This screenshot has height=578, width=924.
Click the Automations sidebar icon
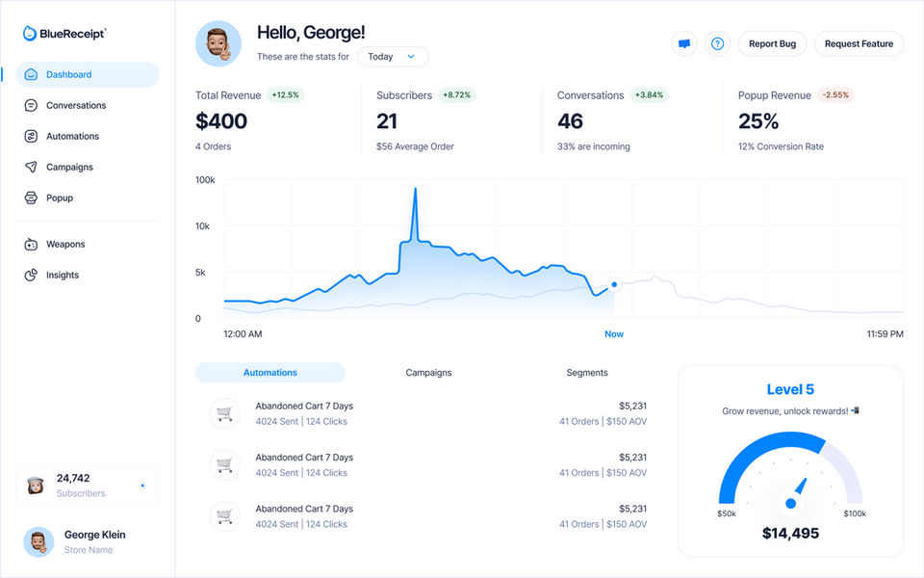31,136
